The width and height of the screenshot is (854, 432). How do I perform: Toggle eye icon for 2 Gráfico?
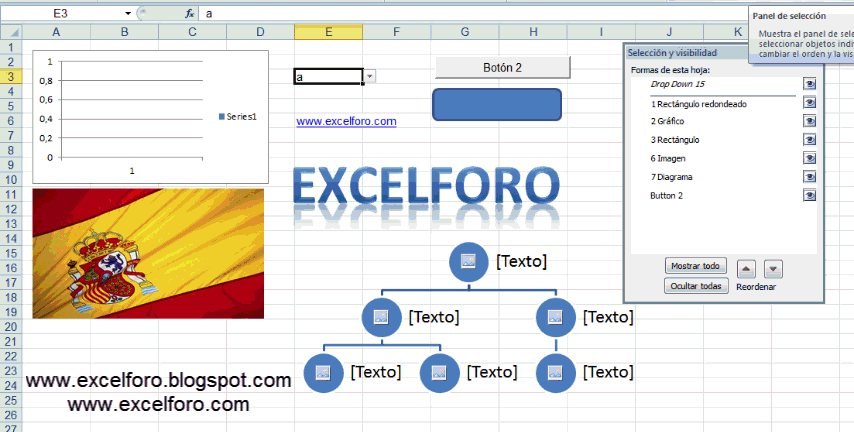point(809,121)
